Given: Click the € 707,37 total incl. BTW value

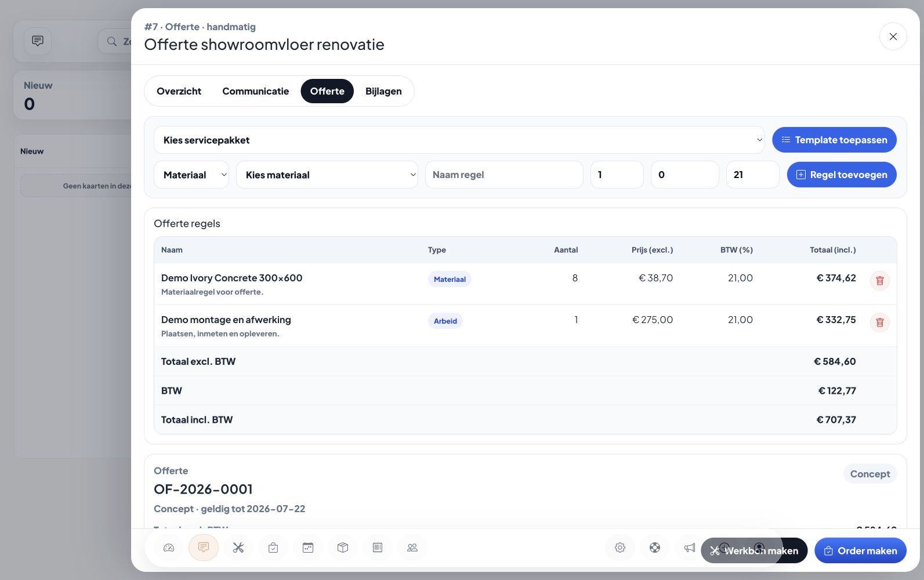Looking at the screenshot, I should (836, 420).
